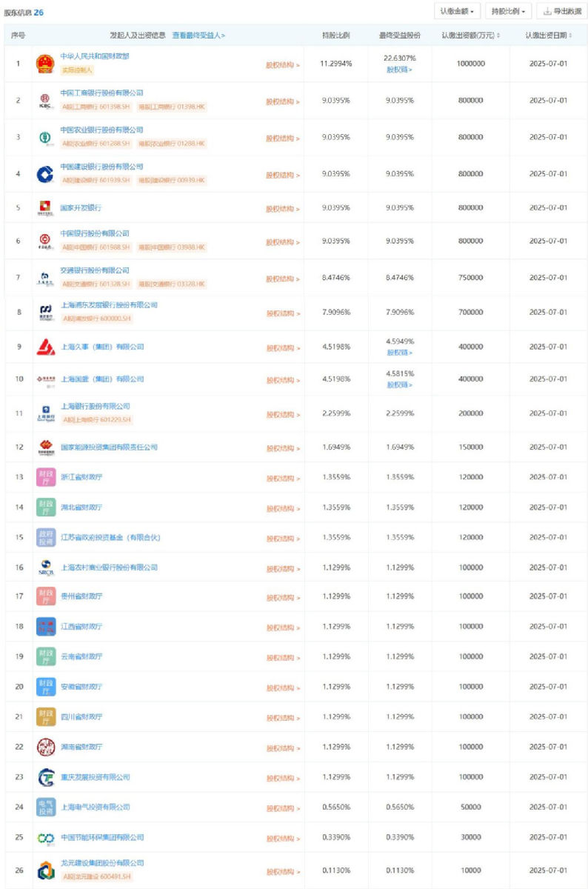Click the 云南省财政厅 green icon
Image resolution: width=588 pixels, height=889 pixels.
(46, 656)
